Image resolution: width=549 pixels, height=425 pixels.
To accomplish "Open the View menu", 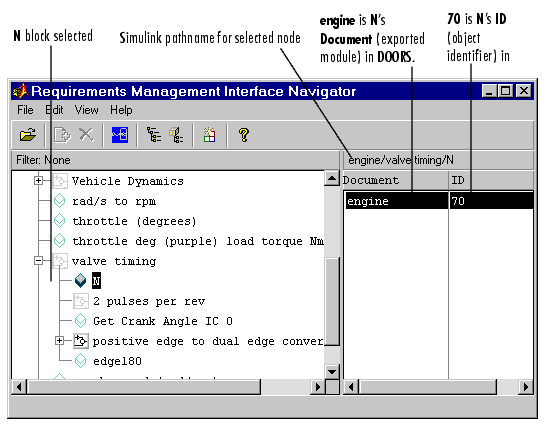I will pos(86,110).
